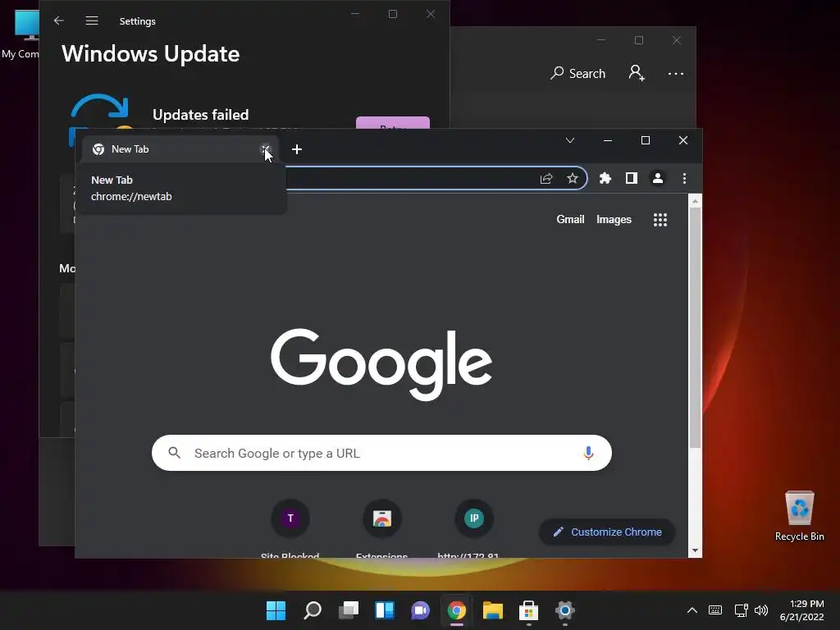Open the Chrome profile avatar
The width and height of the screenshot is (840, 630).
click(x=658, y=178)
